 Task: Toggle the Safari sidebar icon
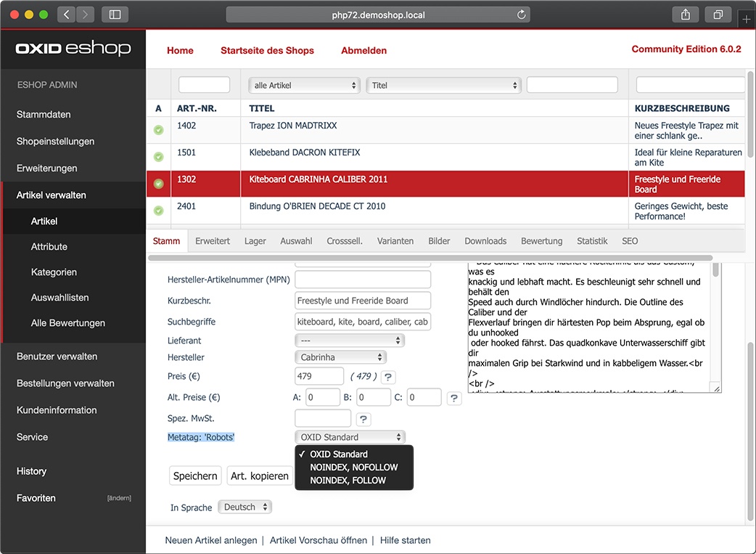click(115, 15)
